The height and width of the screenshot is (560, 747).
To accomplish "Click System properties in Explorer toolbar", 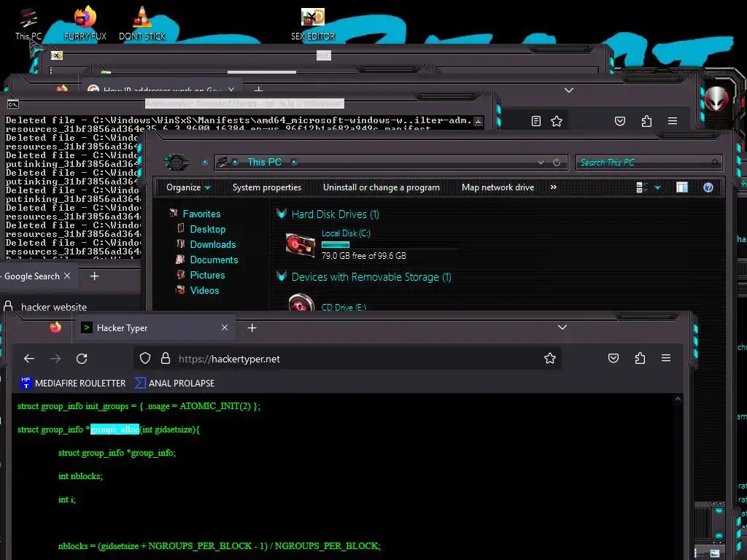I will (x=267, y=187).
